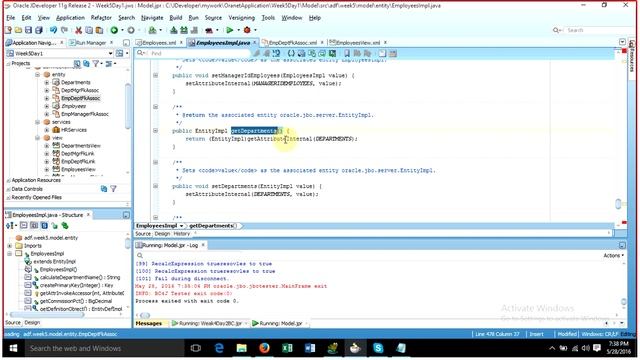Click the Paste toolbar icon
The width and height of the screenshot is (640, 360).
(99, 30)
